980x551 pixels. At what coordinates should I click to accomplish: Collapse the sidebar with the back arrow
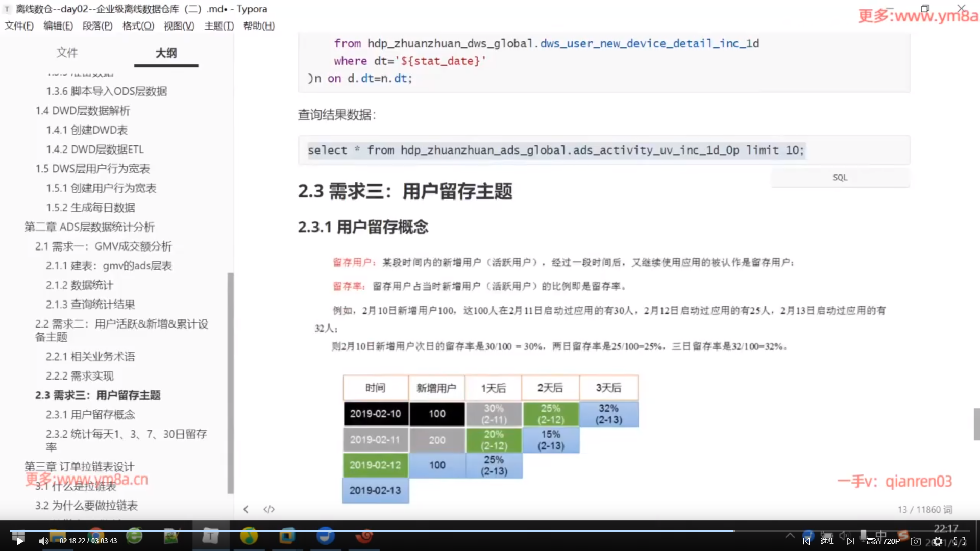[x=246, y=509]
